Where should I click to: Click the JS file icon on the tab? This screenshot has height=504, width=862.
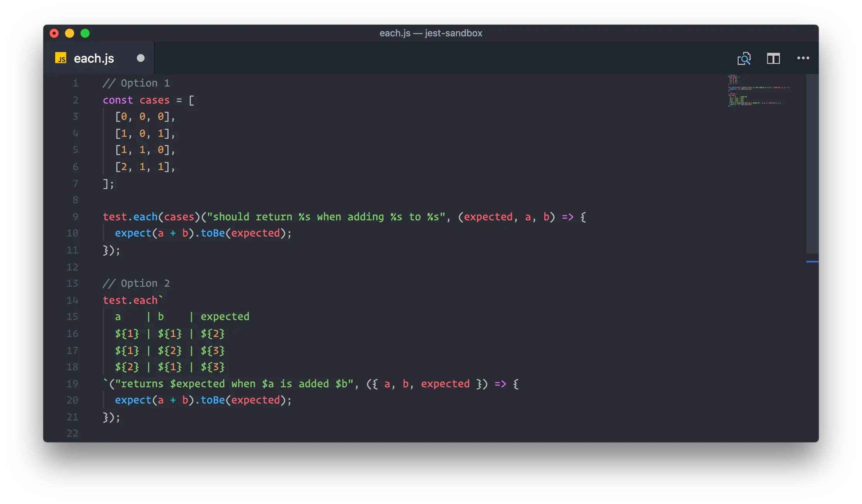pos(61,58)
